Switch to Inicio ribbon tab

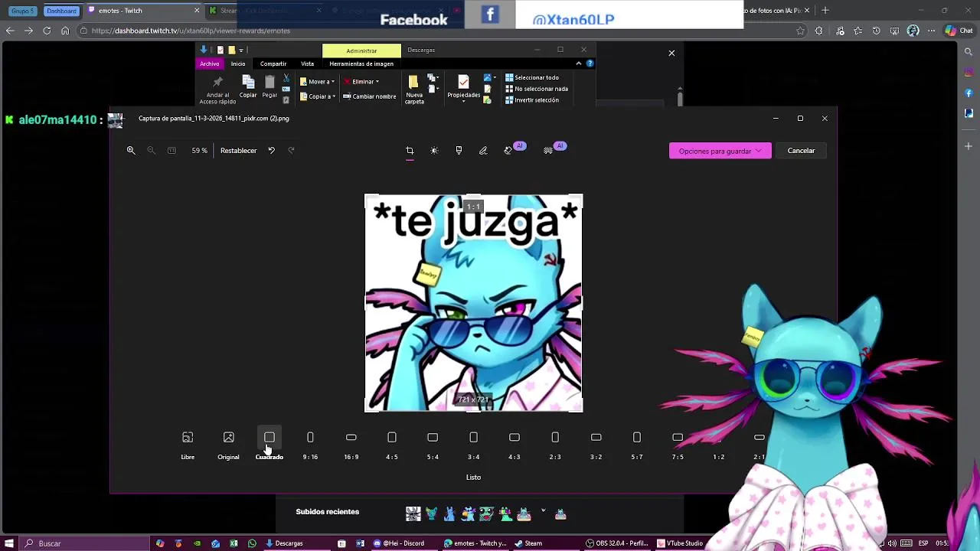click(238, 64)
